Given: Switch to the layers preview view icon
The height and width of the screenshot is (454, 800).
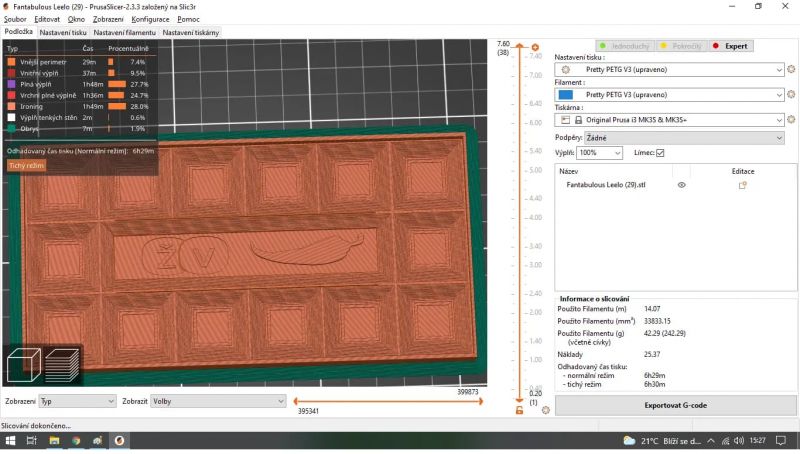Looking at the screenshot, I should [61, 364].
